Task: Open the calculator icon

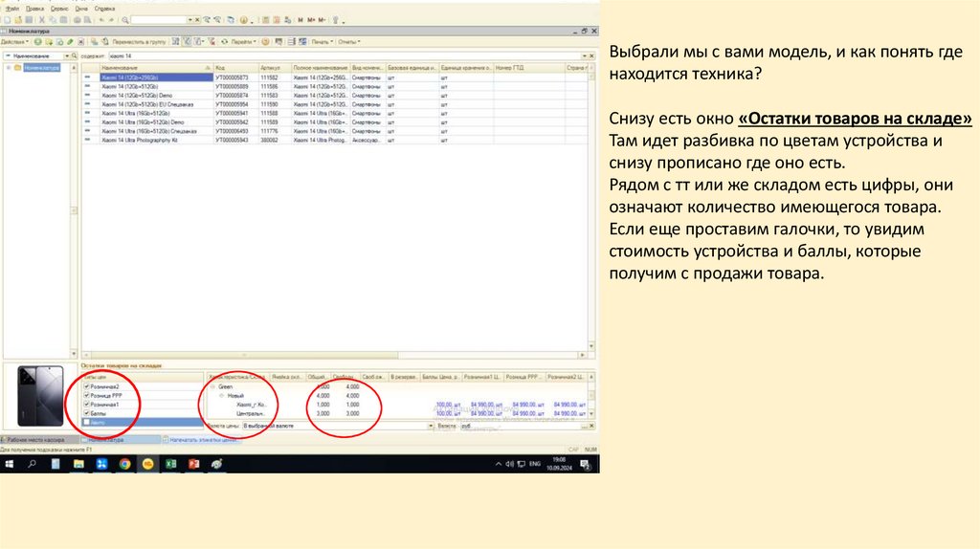Action: pyautogui.click(x=266, y=20)
